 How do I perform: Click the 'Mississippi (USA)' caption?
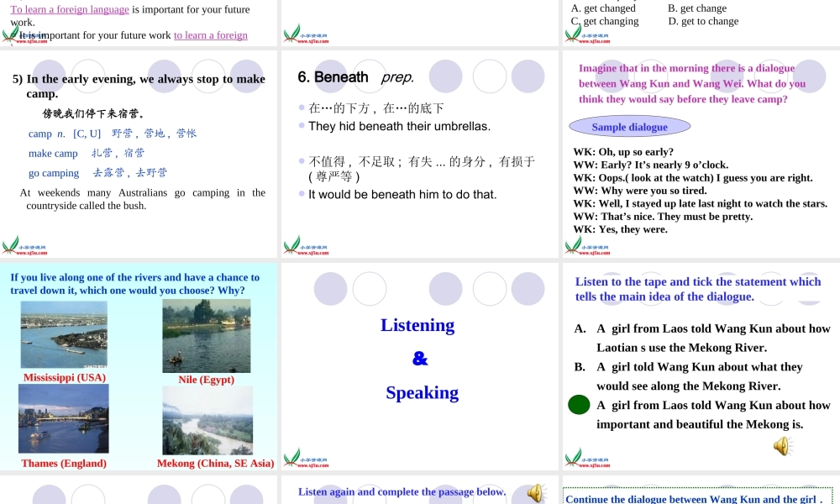[x=65, y=378]
